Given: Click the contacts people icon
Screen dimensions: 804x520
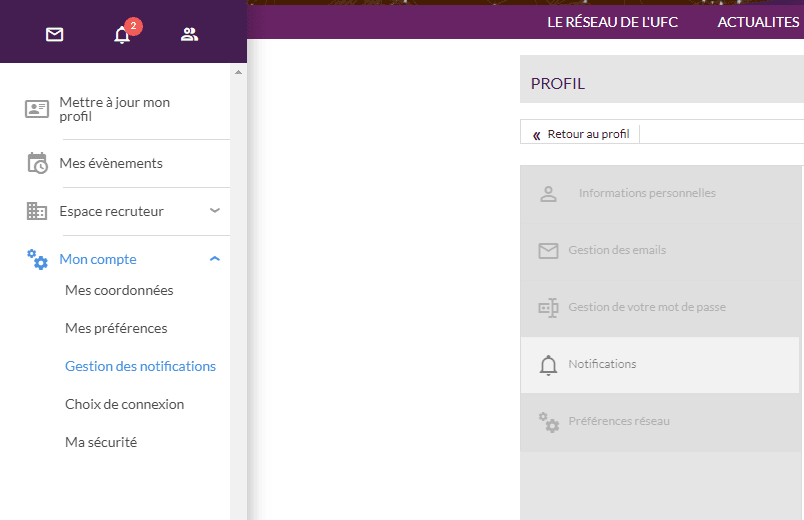Looking at the screenshot, I should 189,35.
